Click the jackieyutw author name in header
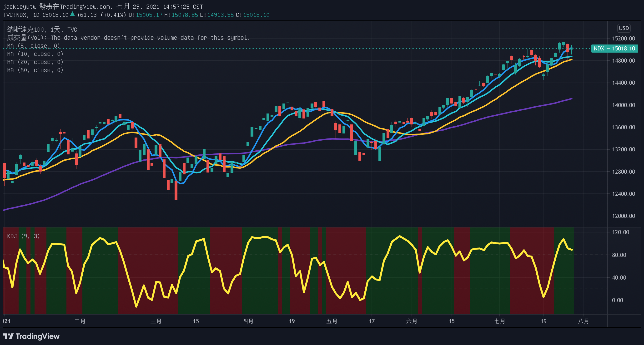Viewport: 644px width, 345px height. tap(20, 7)
